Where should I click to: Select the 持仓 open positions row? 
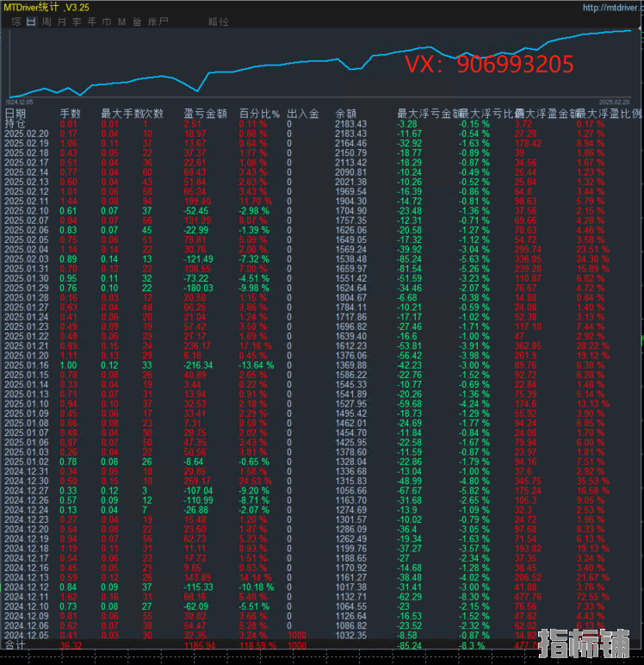click(15, 124)
